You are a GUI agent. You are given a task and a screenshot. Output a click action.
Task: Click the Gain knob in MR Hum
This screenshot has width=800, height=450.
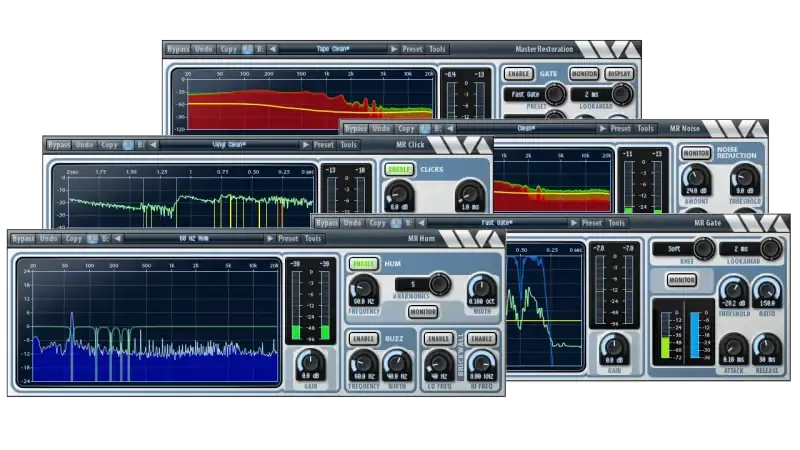(310, 363)
